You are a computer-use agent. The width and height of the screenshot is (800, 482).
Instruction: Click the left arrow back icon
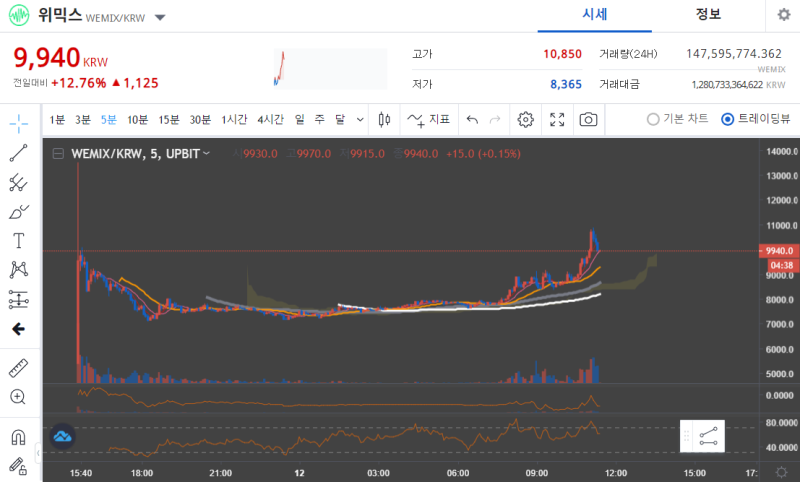[x=19, y=329]
